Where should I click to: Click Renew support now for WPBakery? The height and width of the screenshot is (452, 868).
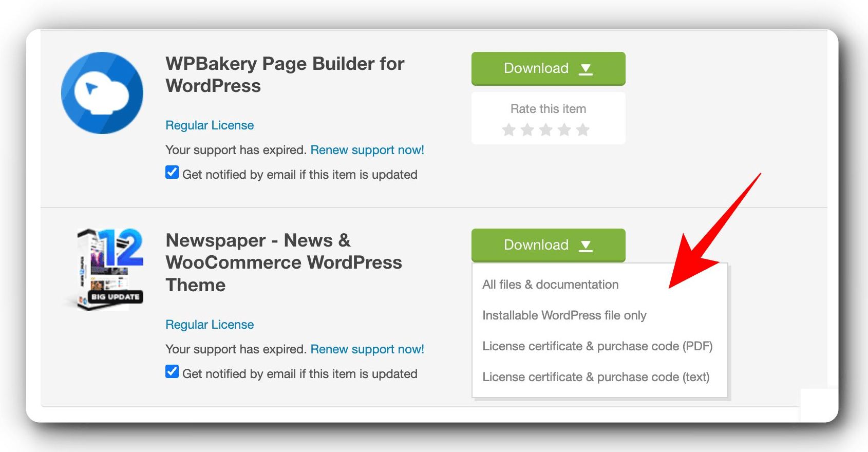[x=367, y=150]
